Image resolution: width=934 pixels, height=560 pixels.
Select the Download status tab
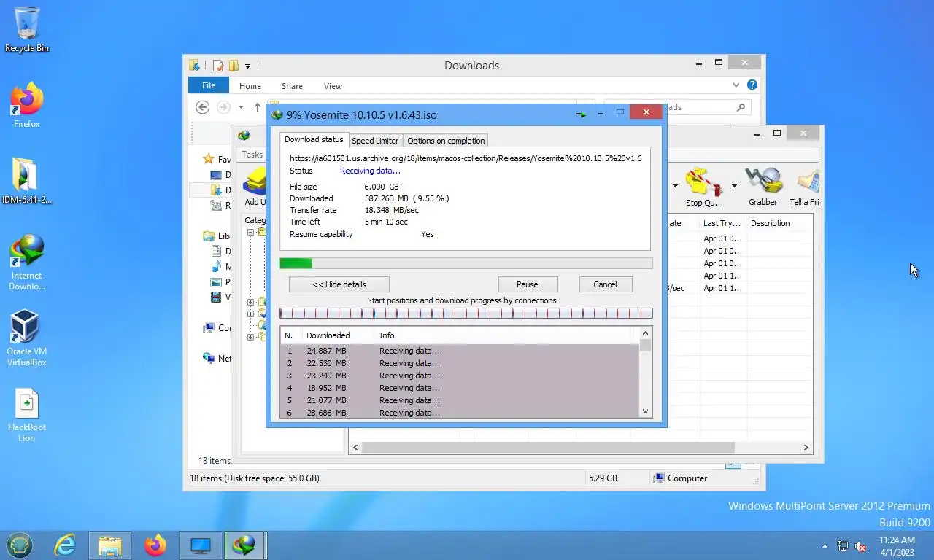click(314, 139)
